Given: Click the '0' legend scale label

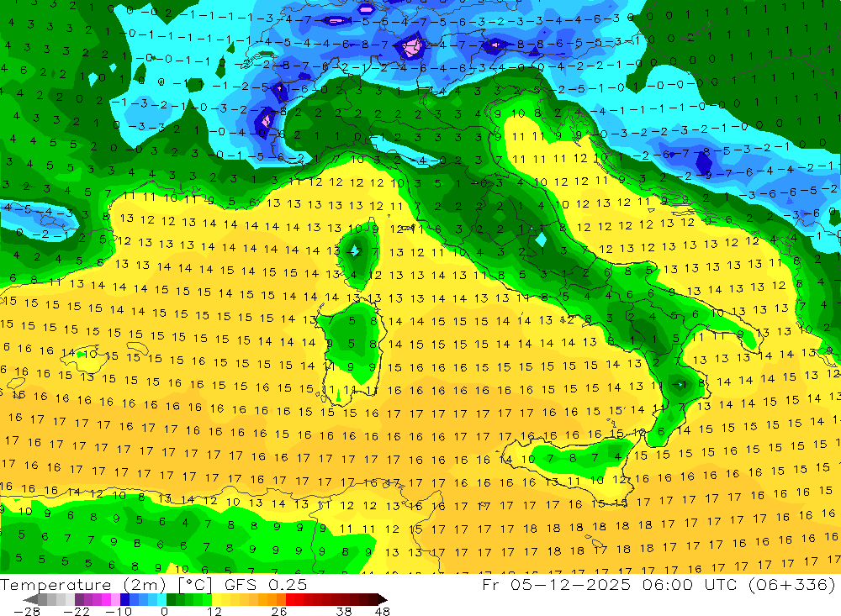Looking at the screenshot, I should pyautogui.click(x=165, y=611).
